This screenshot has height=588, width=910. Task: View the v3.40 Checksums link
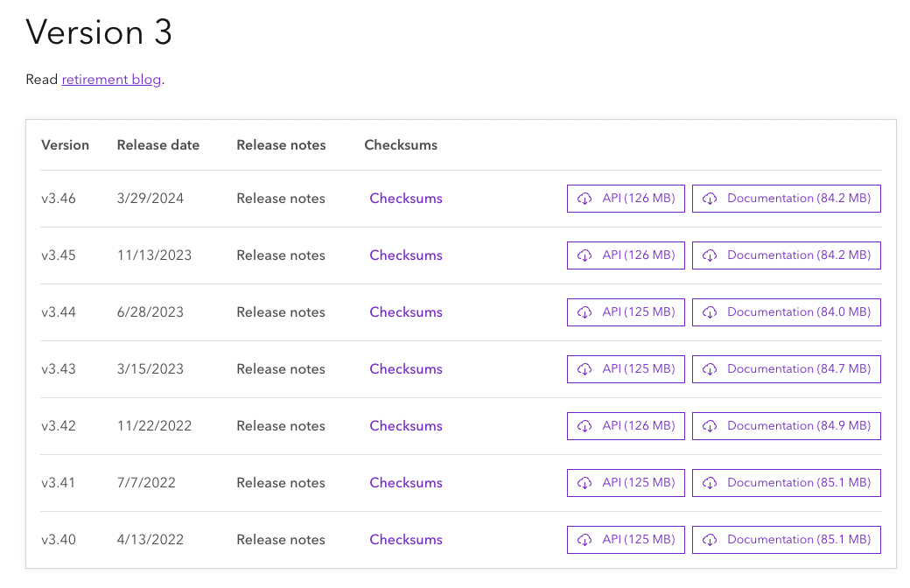point(406,540)
